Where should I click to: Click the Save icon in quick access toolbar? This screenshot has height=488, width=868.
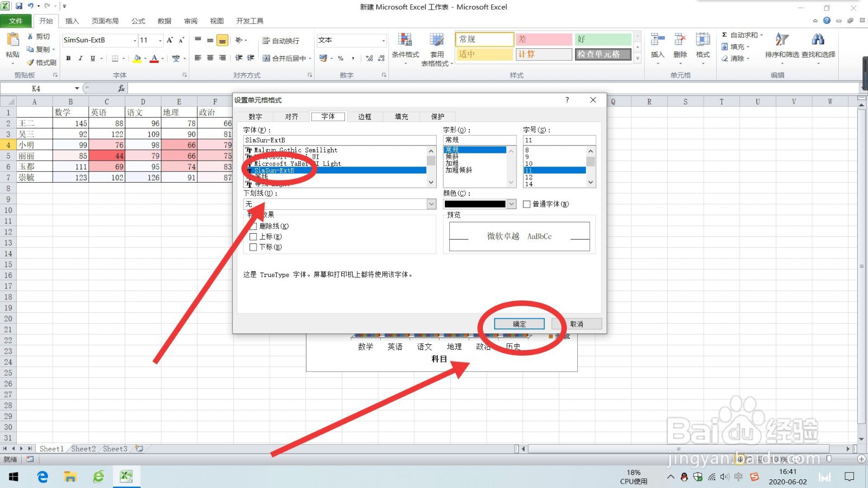pos(18,6)
